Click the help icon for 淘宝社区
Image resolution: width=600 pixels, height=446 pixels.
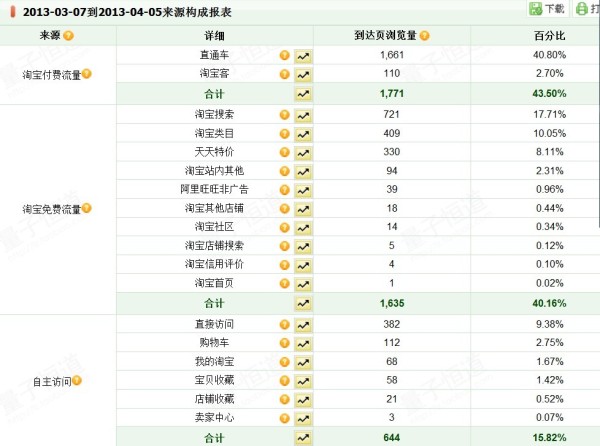pos(285,227)
